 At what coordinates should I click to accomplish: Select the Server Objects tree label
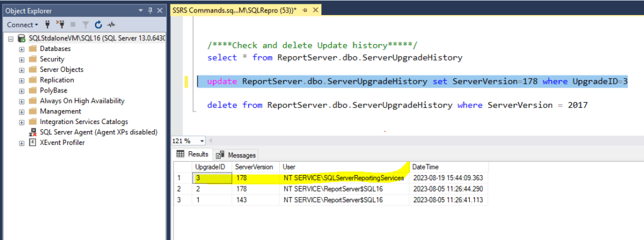(62, 69)
